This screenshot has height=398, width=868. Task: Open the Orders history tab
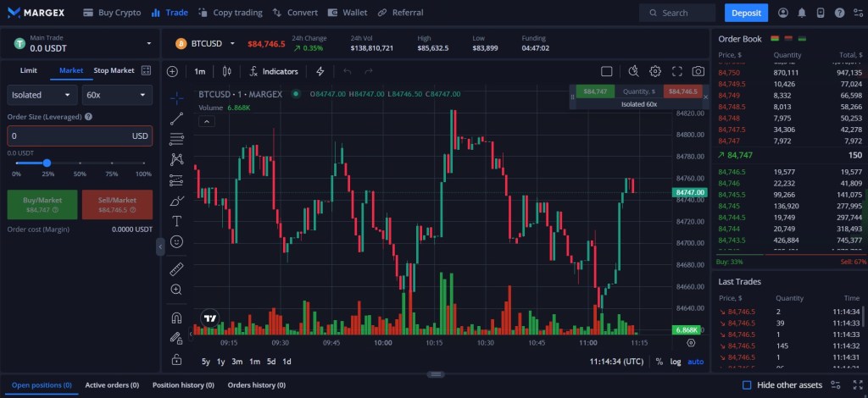tap(256, 384)
